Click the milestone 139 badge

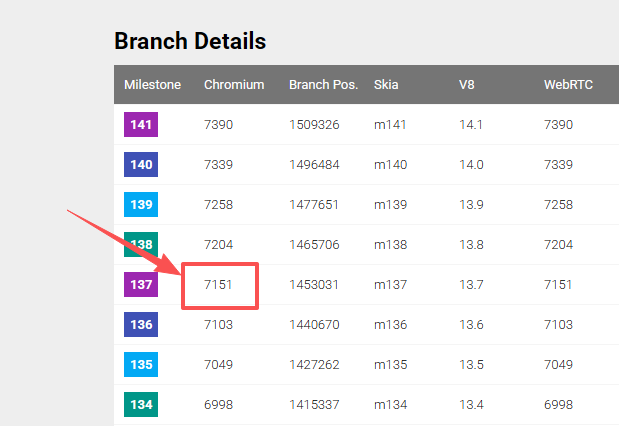141,205
